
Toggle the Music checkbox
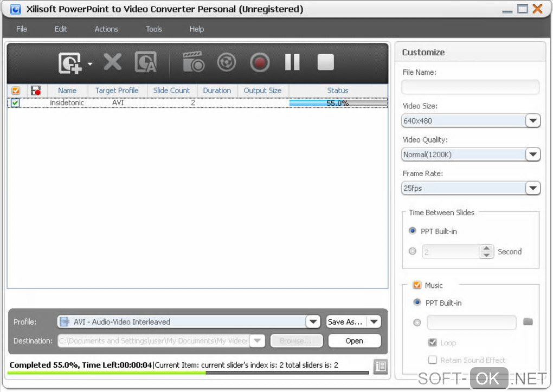[417, 285]
